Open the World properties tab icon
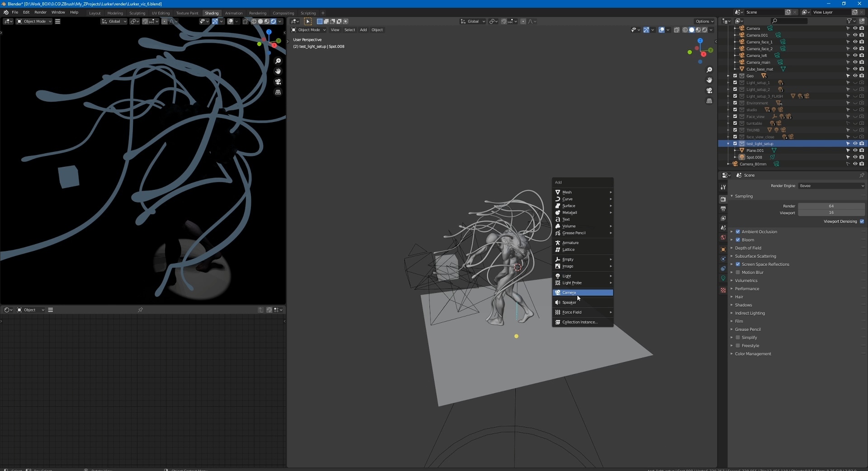The width and height of the screenshot is (868, 471). pyautogui.click(x=723, y=238)
